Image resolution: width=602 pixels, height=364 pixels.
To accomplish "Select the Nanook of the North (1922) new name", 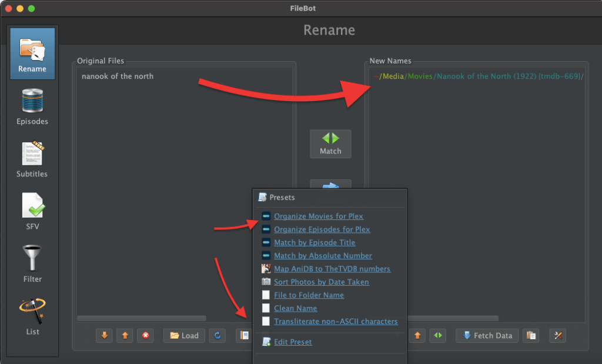I will point(479,76).
